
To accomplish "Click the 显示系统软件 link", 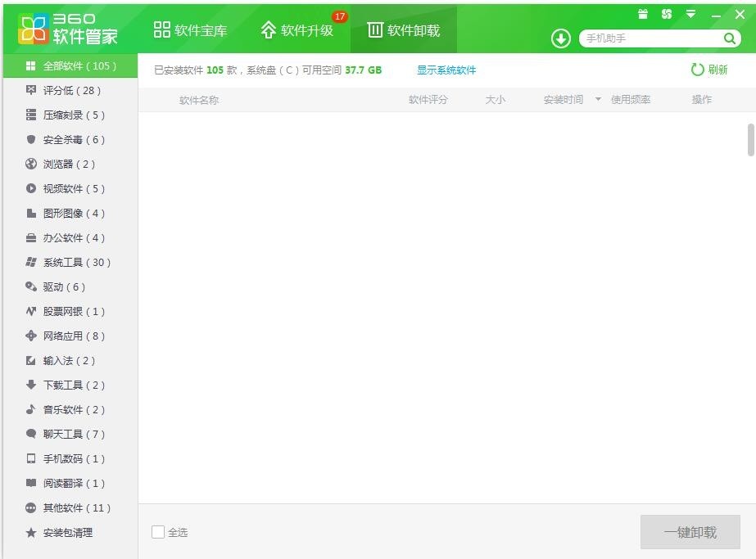I will pyautogui.click(x=446, y=70).
